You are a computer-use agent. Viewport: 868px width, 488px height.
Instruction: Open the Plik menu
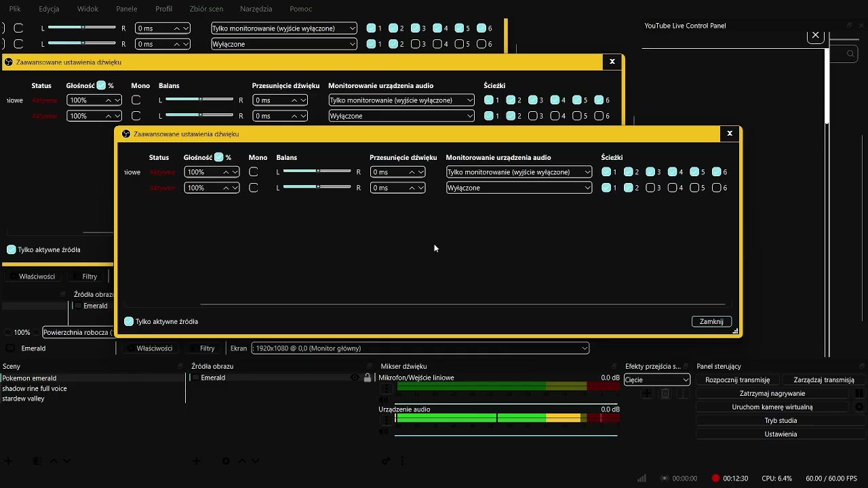click(15, 9)
